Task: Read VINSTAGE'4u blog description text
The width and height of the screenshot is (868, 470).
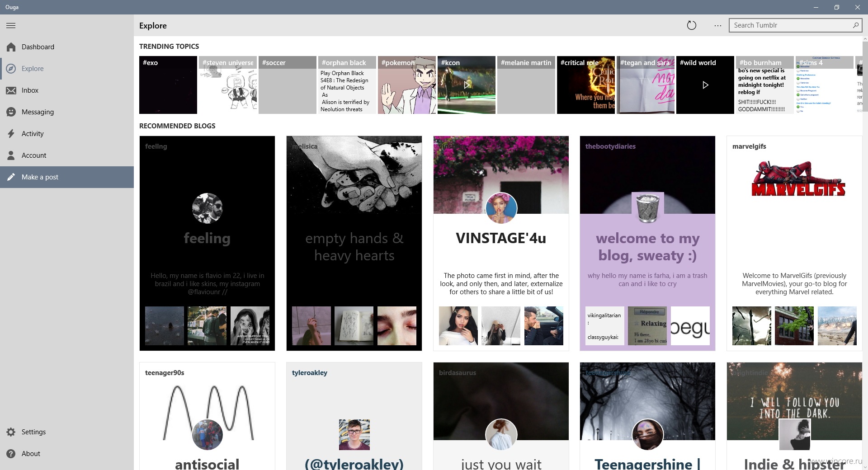Action: [x=501, y=284]
